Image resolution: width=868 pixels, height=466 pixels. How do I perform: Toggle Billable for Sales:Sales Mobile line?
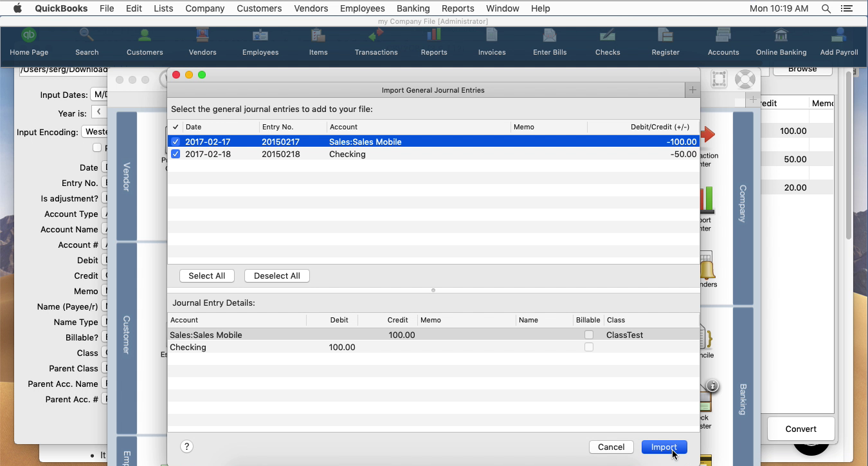(588, 335)
